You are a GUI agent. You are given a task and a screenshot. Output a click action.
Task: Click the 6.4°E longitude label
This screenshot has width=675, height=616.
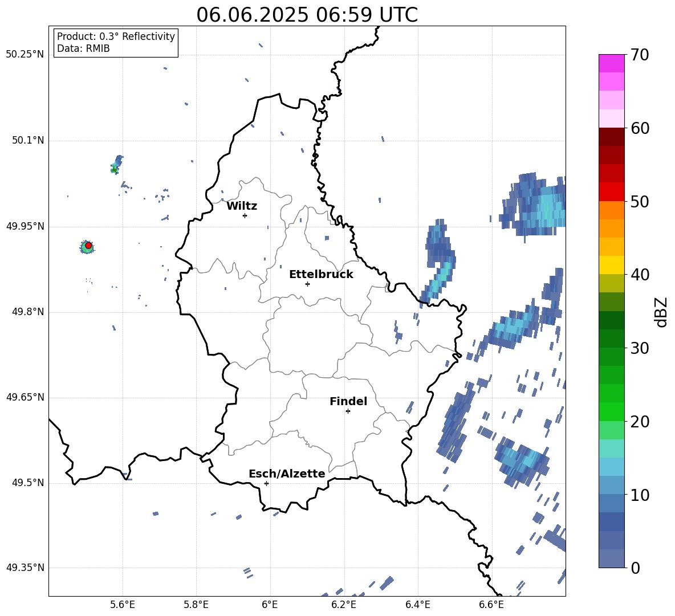(x=417, y=605)
